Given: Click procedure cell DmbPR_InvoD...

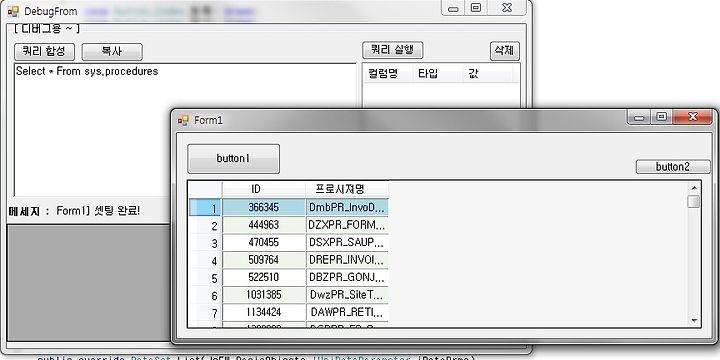Looking at the screenshot, I should 347,208.
